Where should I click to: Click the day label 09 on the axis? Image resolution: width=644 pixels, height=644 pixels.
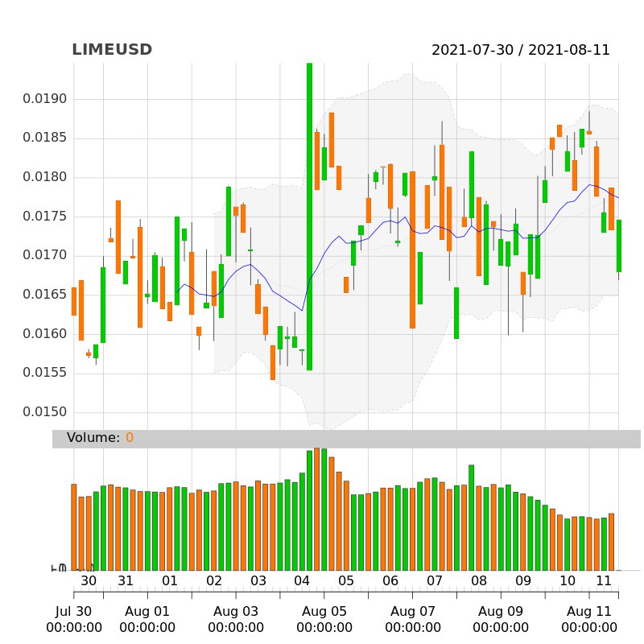(523, 581)
